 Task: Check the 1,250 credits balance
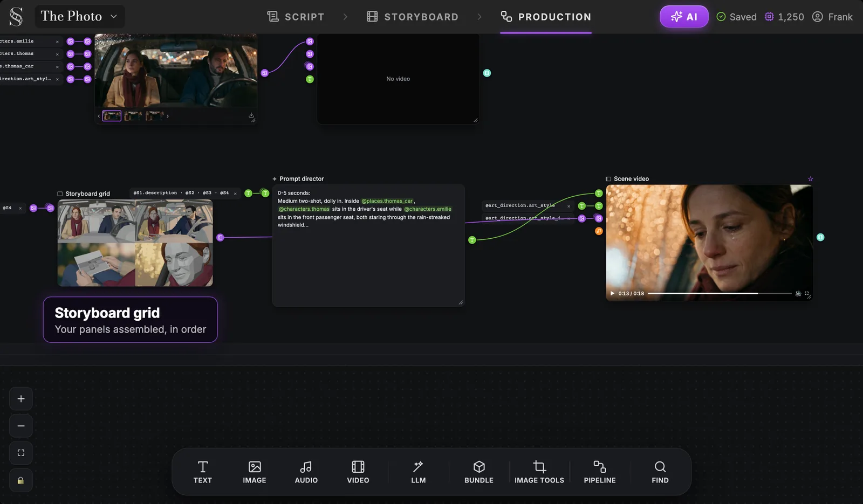[x=784, y=17]
